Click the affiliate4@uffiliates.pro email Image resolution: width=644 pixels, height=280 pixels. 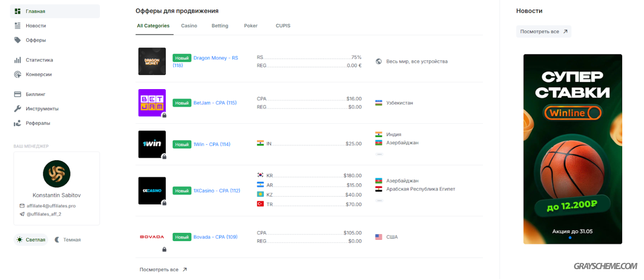point(51,206)
